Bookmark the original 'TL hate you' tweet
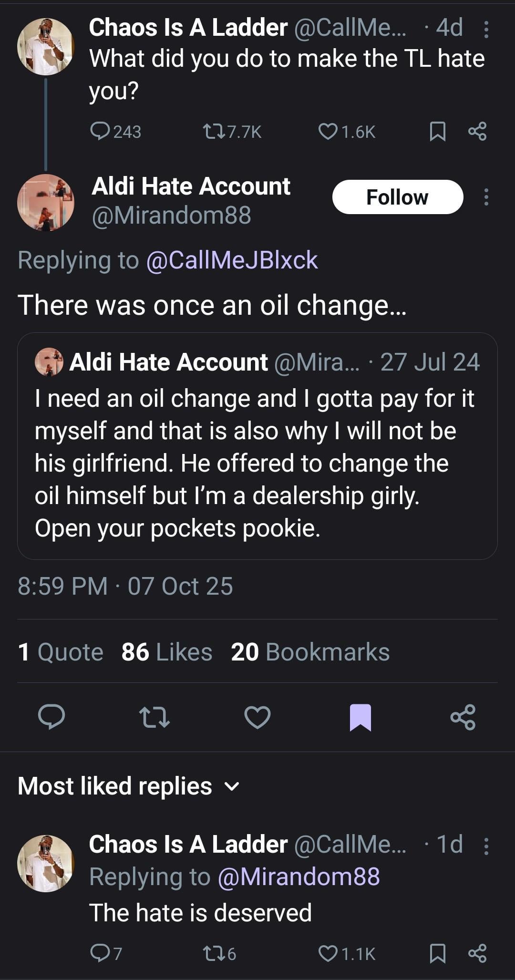515x980 pixels. tap(437, 132)
